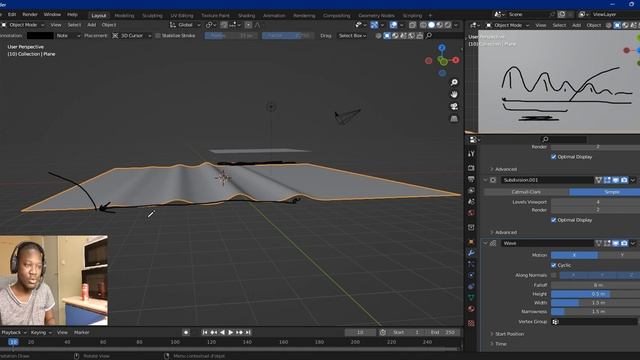Click the Wave modifier name field

(x=547, y=243)
